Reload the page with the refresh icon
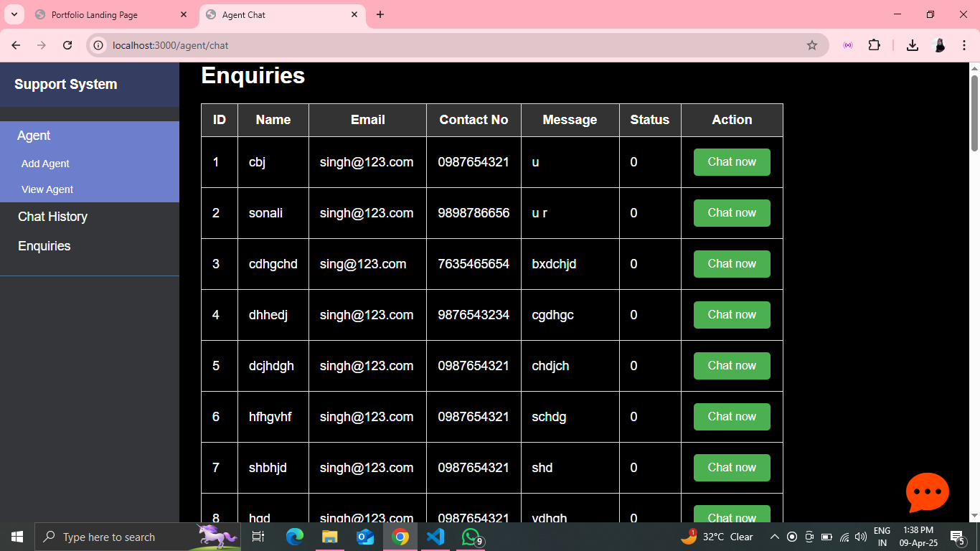980x551 pixels. (67, 45)
